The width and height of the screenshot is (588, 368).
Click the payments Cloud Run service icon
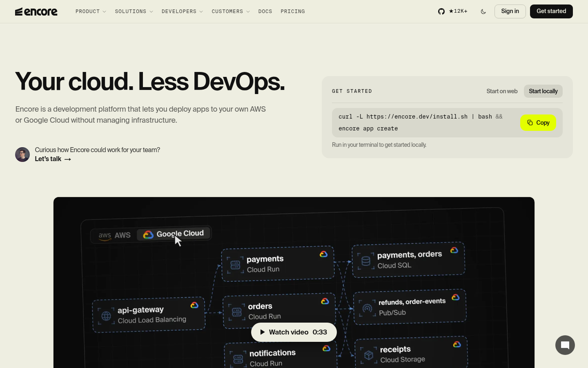click(235, 265)
